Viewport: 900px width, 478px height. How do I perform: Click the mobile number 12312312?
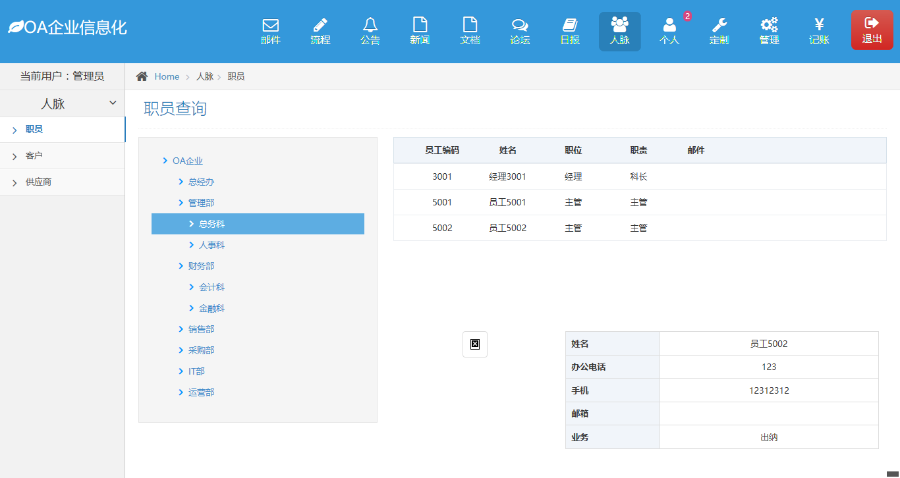(x=769, y=391)
